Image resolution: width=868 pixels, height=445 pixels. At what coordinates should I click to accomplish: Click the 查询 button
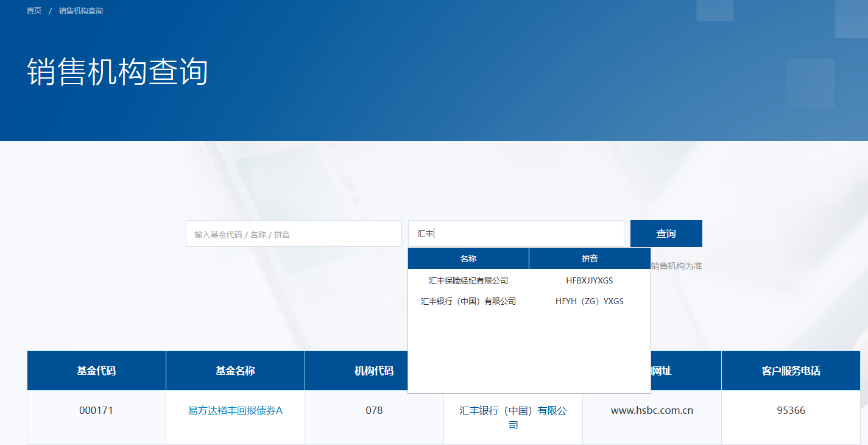pos(666,233)
